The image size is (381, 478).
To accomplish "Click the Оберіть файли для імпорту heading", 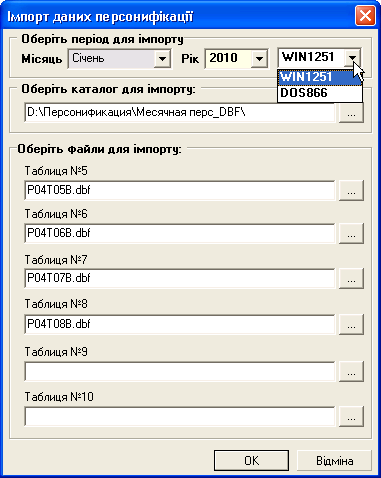I will [99, 149].
